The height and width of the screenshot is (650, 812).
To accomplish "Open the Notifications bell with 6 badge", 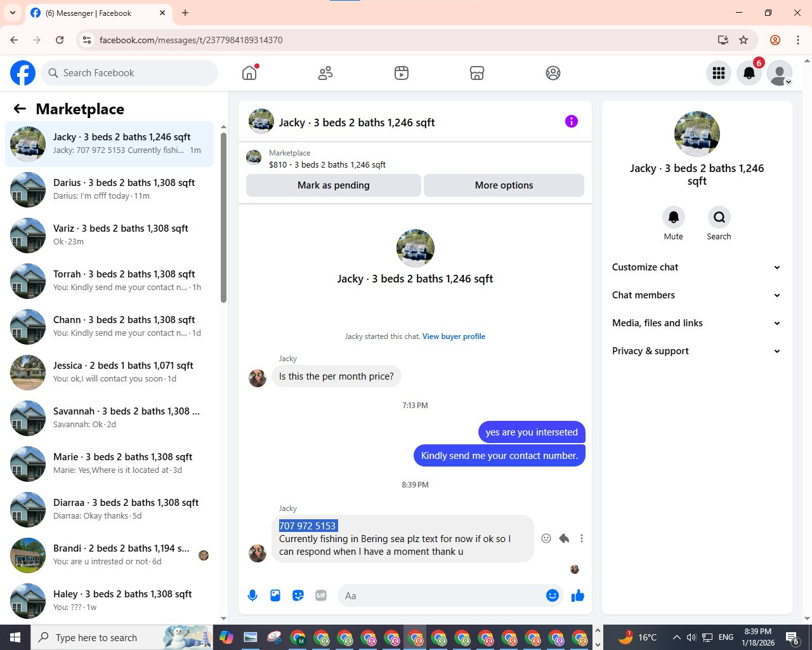I will pyautogui.click(x=749, y=73).
